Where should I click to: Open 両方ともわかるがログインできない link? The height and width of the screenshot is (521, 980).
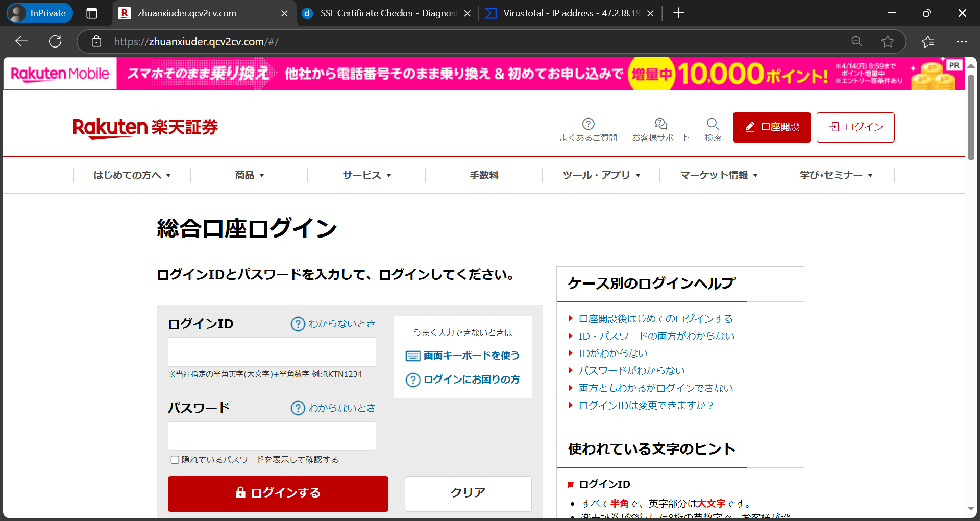coord(656,388)
